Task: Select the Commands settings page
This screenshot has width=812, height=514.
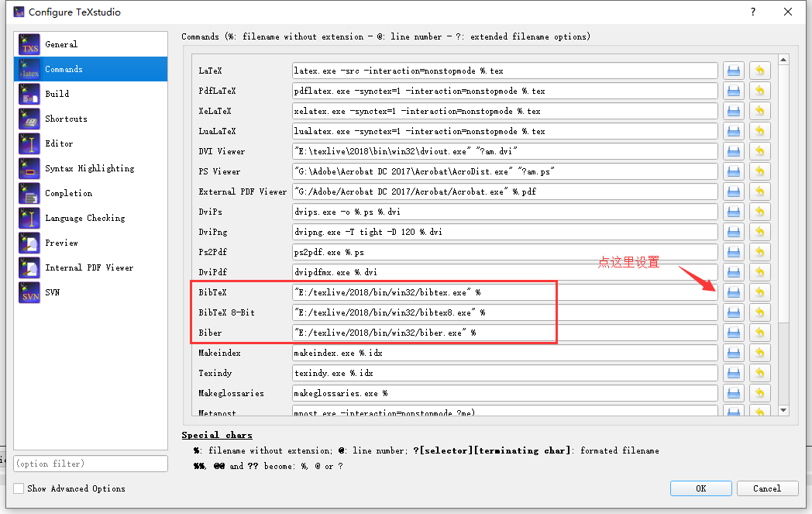Action: pyautogui.click(x=91, y=69)
